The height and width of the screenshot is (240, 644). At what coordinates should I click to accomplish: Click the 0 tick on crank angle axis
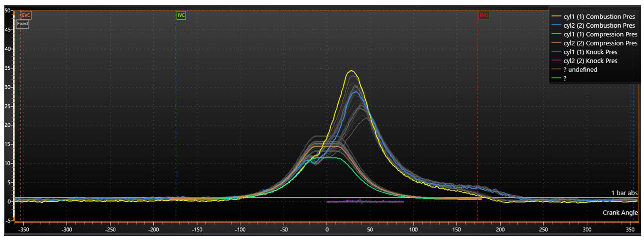(x=327, y=230)
